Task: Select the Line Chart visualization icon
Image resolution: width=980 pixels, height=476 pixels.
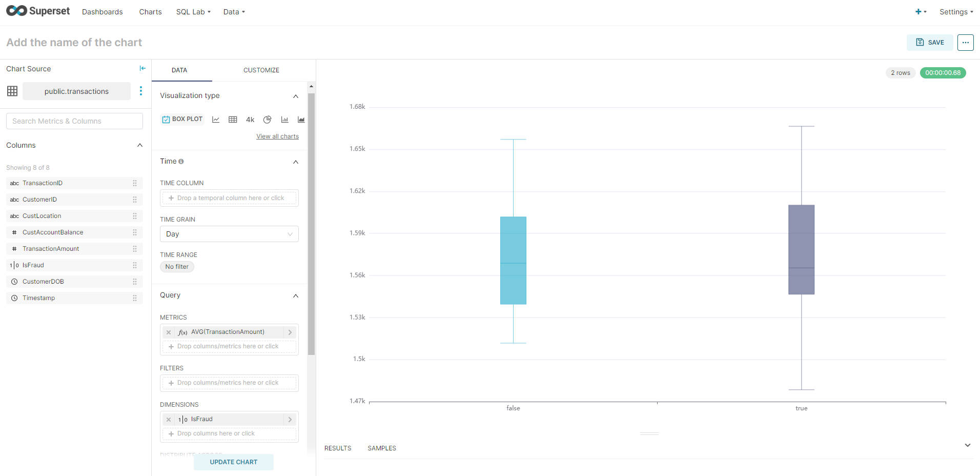Action: 216,119
